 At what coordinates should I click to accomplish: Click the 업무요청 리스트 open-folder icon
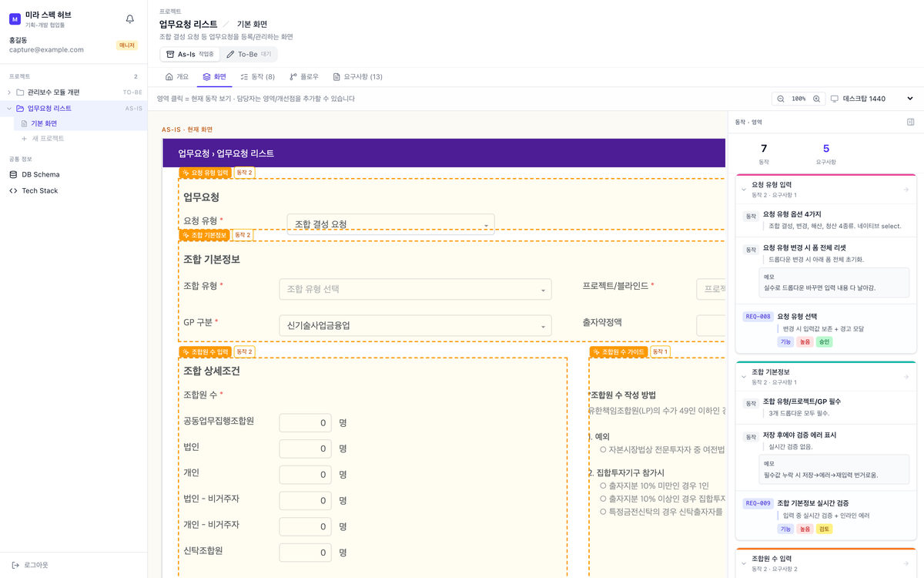click(20, 109)
